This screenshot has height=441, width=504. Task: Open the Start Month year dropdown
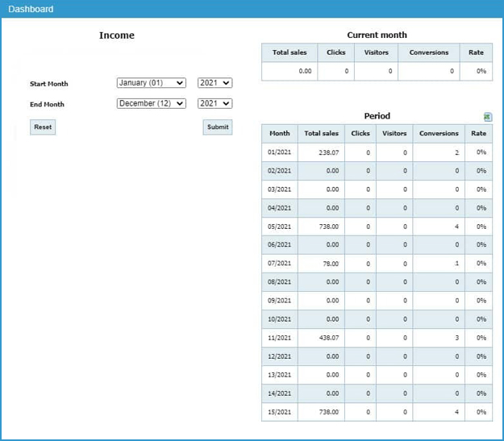click(215, 83)
